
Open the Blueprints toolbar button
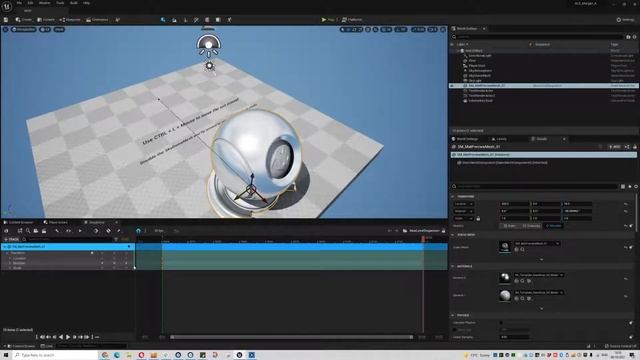point(70,20)
